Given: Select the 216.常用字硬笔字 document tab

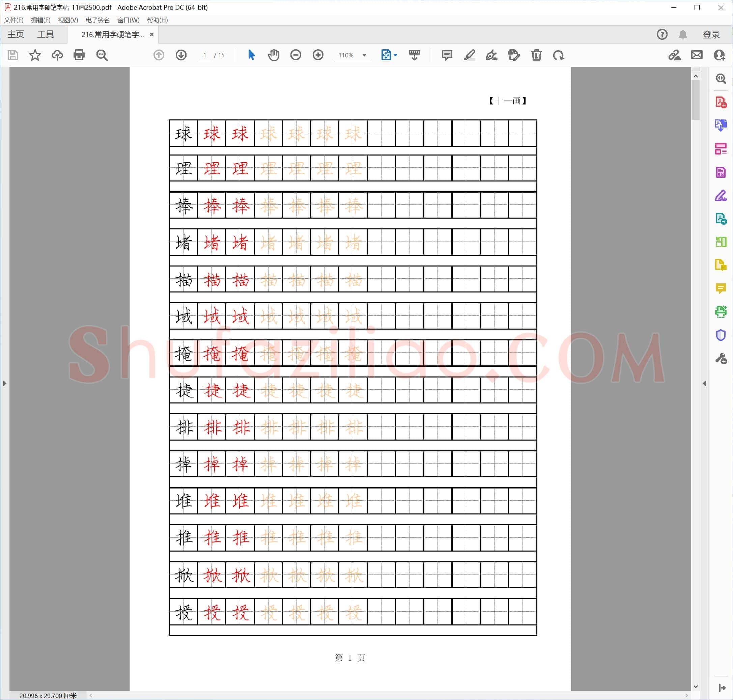Looking at the screenshot, I should [x=113, y=35].
